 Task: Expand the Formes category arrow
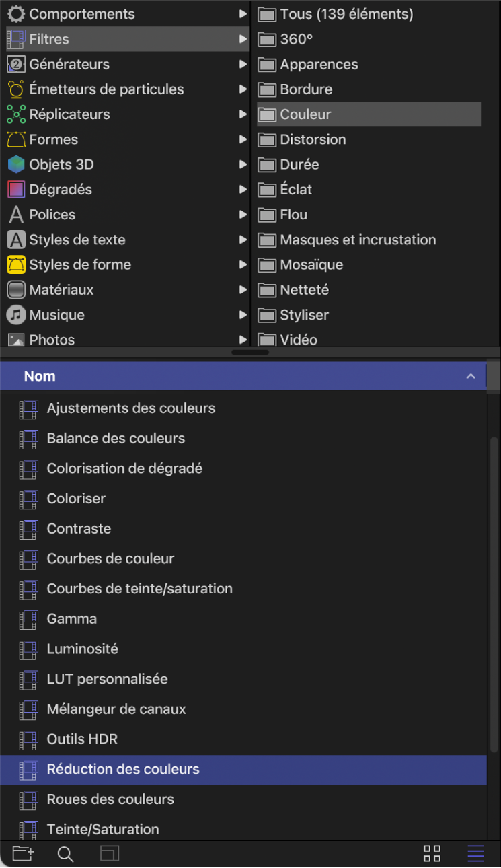[x=243, y=139]
